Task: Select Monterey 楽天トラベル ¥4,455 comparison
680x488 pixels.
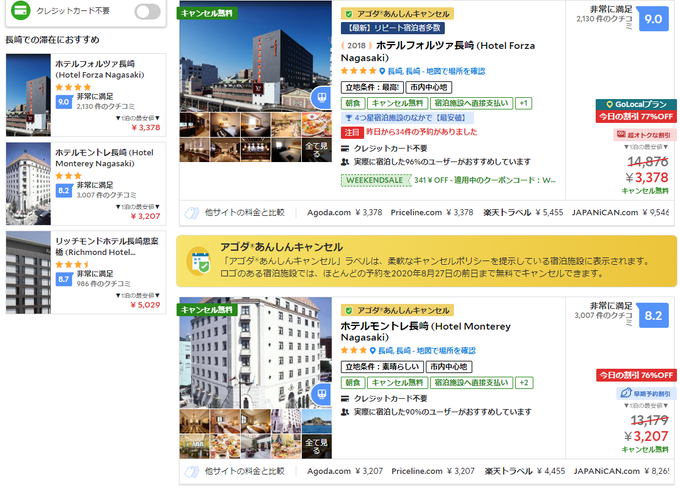Action: (x=524, y=471)
